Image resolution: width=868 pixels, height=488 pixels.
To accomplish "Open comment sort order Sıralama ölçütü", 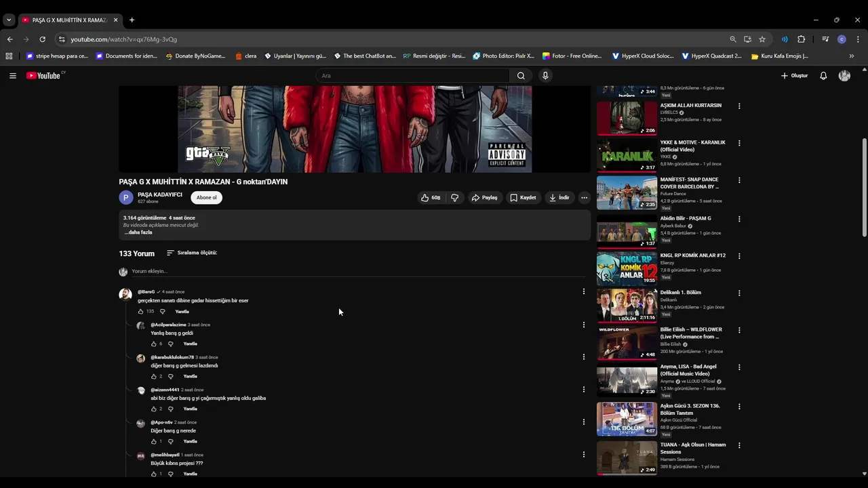I will pyautogui.click(x=192, y=253).
